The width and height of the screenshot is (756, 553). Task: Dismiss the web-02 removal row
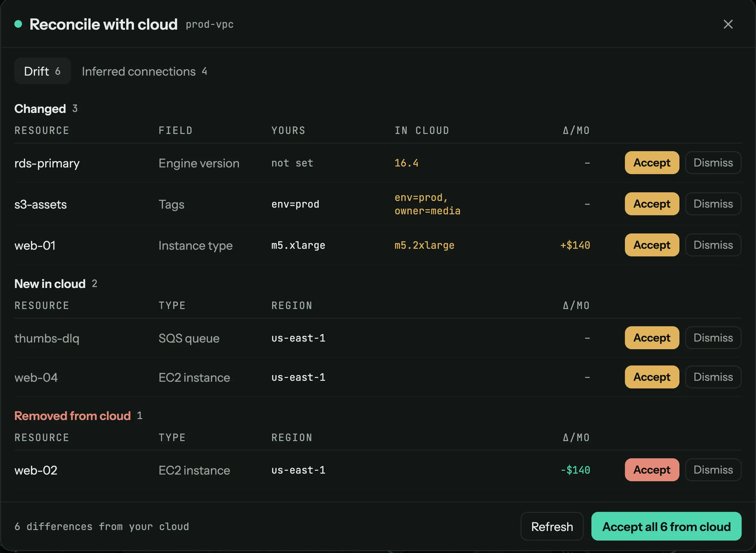pyautogui.click(x=713, y=470)
